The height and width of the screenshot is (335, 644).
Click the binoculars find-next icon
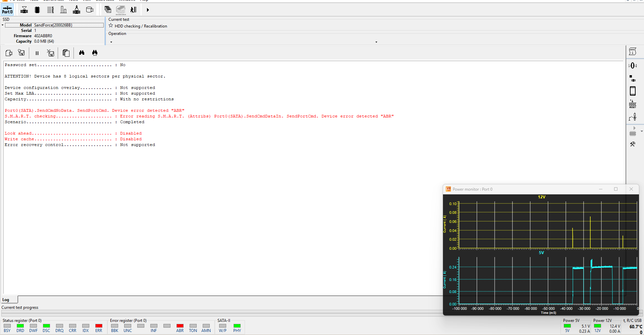click(95, 53)
